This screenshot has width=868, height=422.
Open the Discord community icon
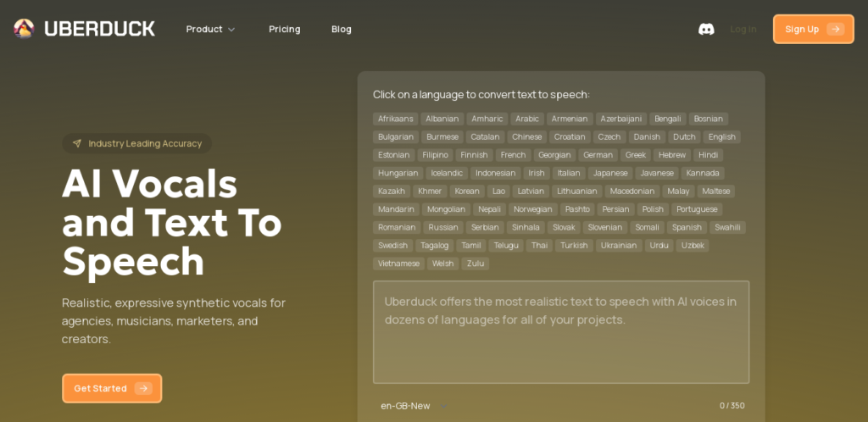pyautogui.click(x=706, y=29)
